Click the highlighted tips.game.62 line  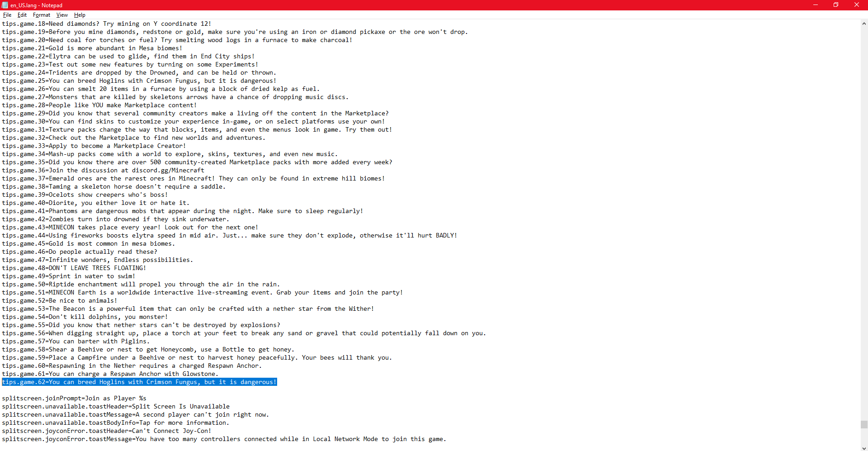pyautogui.click(x=139, y=382)
